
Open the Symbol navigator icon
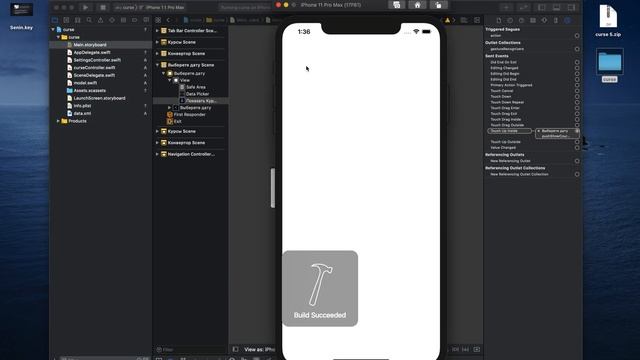(78, 20)
